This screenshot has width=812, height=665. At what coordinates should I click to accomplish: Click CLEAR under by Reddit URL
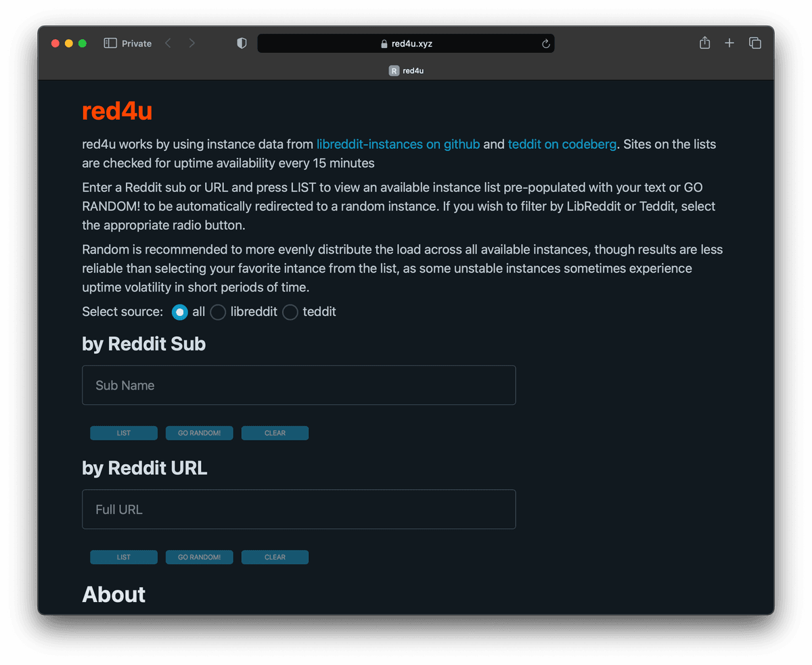pos(275,557)
